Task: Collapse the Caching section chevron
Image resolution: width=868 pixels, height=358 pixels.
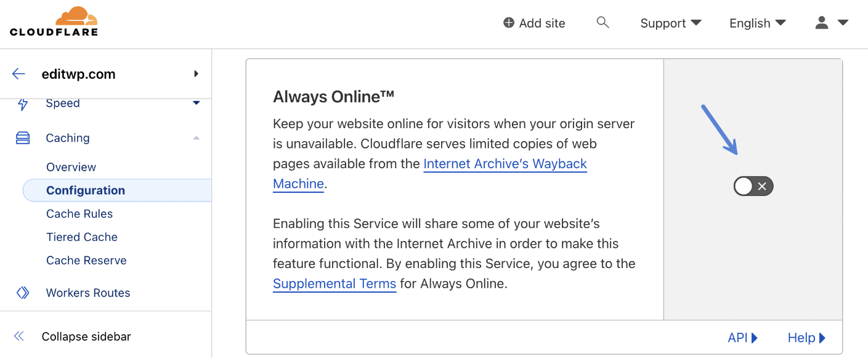Action: coord(196,137)
